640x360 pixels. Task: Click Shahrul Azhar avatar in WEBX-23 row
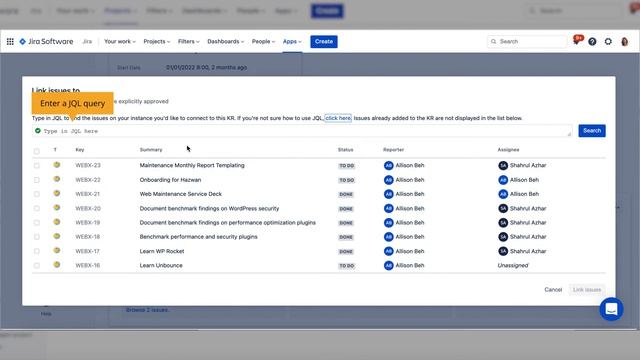tap(503, 165)
